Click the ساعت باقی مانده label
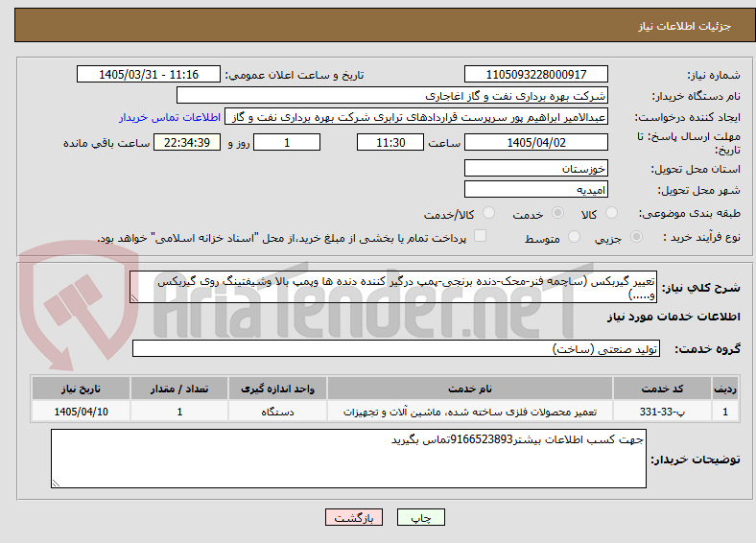The image size is (756, 543). [x=106, y=143]
